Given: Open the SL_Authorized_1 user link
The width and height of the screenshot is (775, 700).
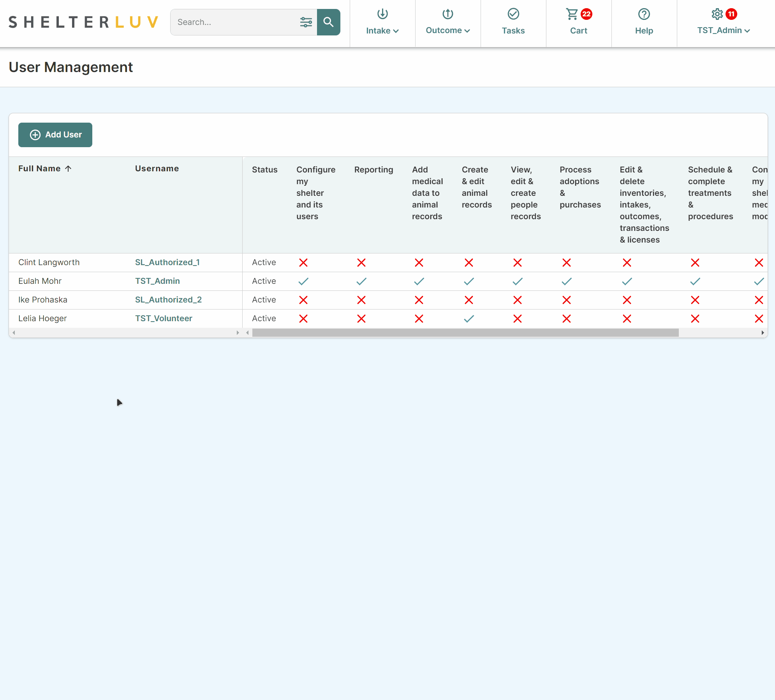Looking at the screenshot, I should pyautogui.click(x=167, y=262).
